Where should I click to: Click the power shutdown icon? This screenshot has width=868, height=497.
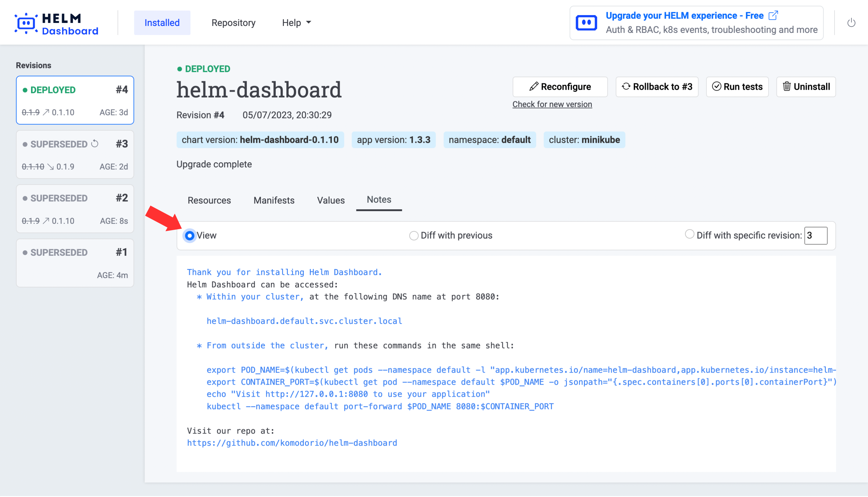click(x=851, y=23)
